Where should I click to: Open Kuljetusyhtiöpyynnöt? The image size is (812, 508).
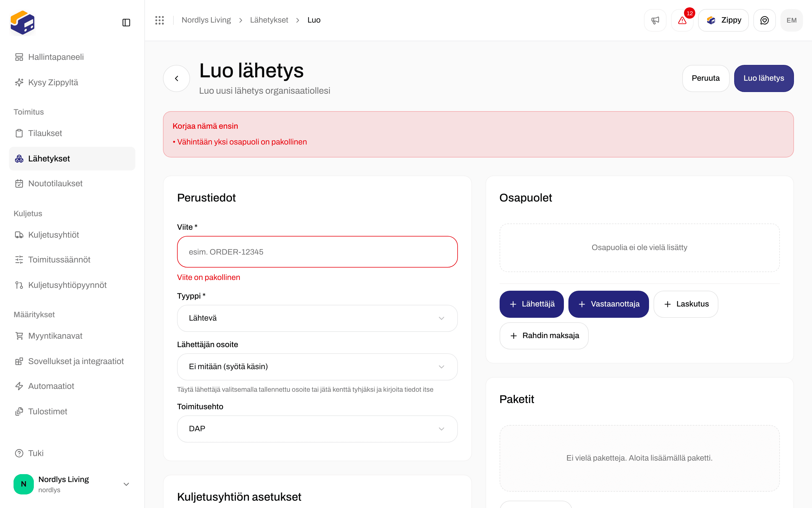tap(72, 285)
